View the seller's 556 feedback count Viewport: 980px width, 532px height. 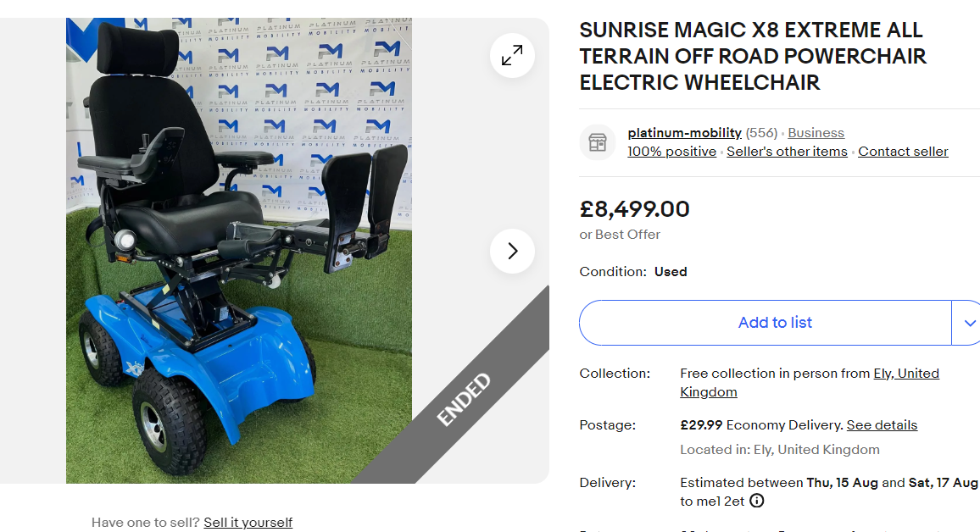(x=761, y=133)
